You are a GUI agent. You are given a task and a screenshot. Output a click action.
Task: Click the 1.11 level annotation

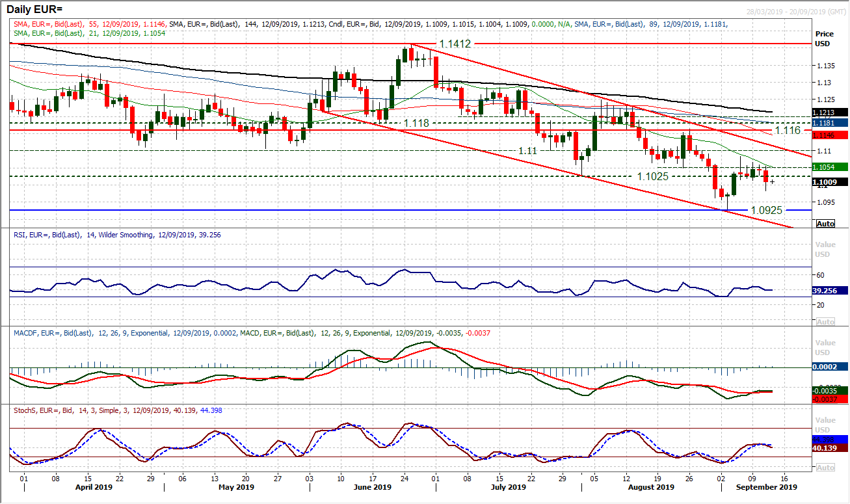[x=527, y=150]
